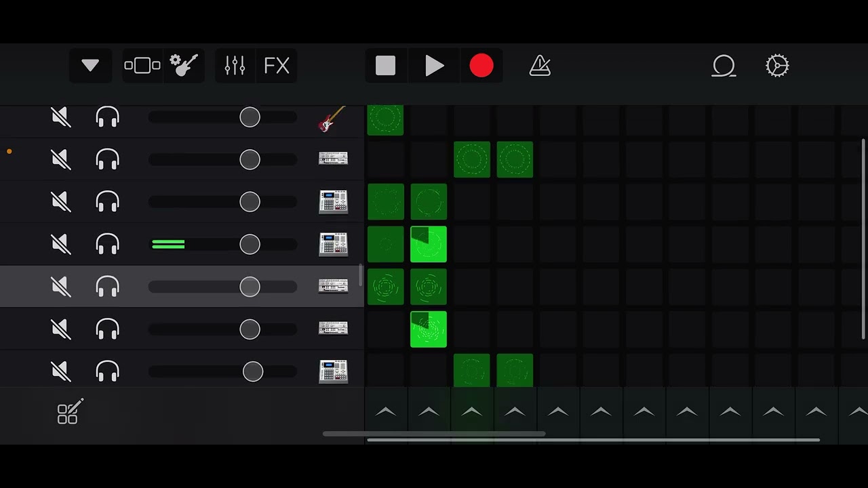Screen dimensions: 868x488
Task: Tap the ninth column trigger arrow
Action: click(x=730, y=411)
